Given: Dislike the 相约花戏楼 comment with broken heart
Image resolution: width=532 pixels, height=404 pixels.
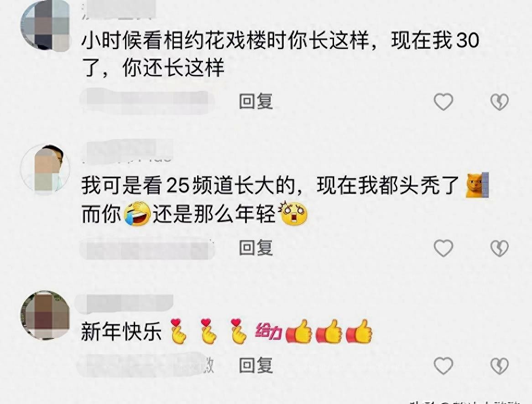Looking at the screenshot, I should tap(500, 102).
